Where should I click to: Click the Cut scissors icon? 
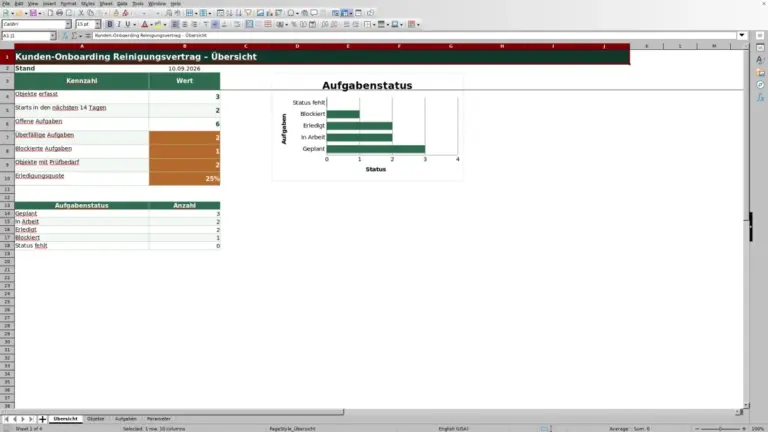(x=81, y=13)
